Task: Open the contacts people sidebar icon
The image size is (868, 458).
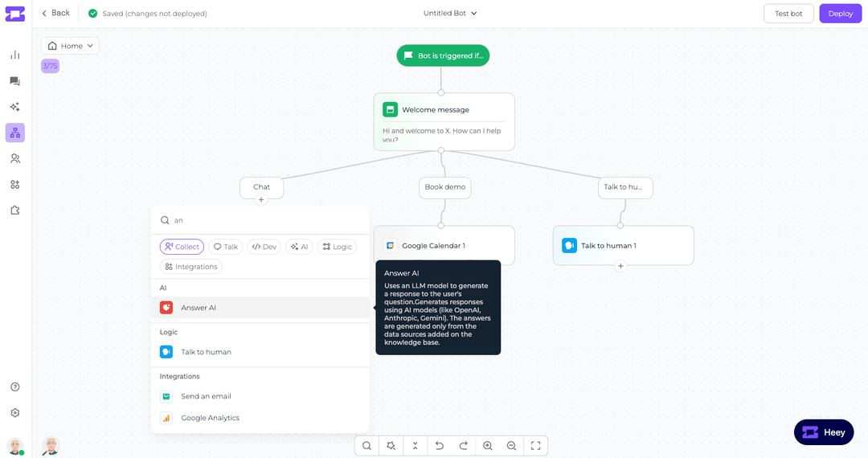Action: click(15, 159)
